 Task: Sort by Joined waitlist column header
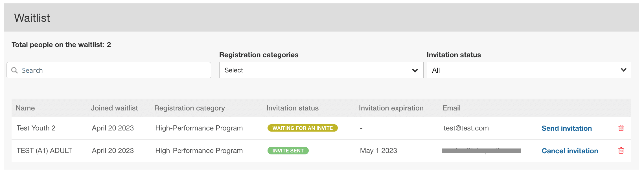tap(114, 108)
